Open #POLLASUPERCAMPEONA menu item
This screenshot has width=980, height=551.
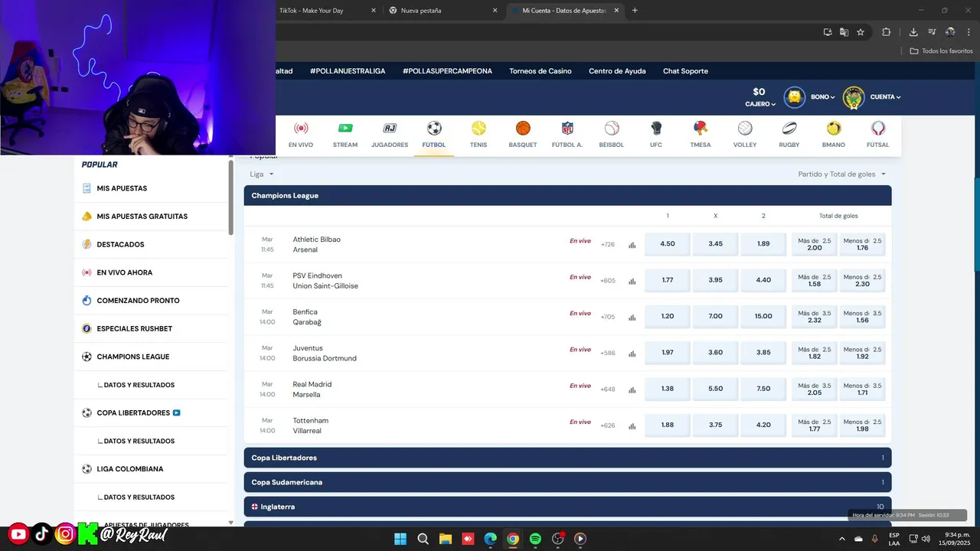pyautogui.click(x=447, y=71)
